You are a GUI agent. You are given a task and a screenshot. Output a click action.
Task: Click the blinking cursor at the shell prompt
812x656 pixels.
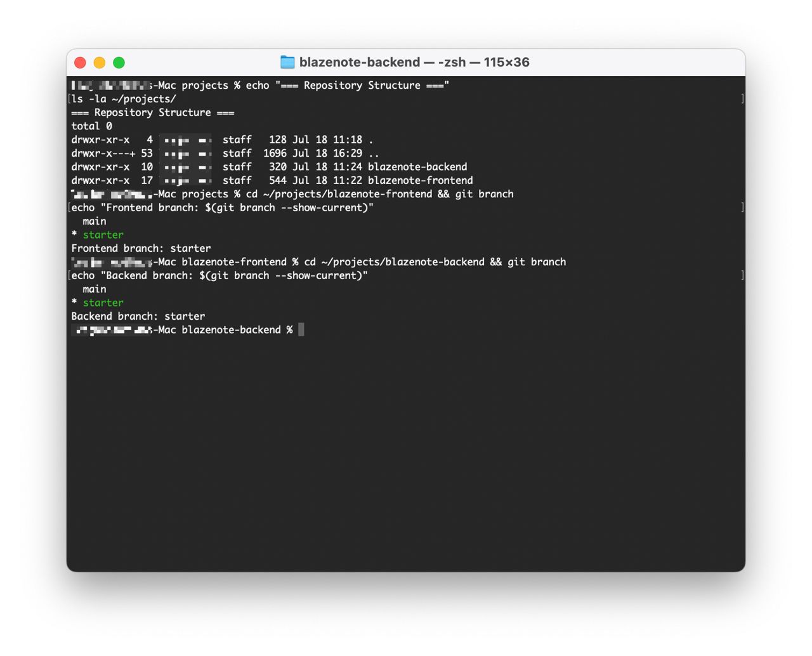click(x=301, y=329)
